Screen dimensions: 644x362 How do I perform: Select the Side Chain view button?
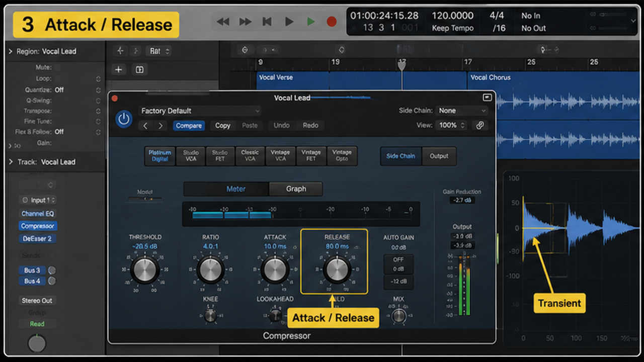[400, 156]
